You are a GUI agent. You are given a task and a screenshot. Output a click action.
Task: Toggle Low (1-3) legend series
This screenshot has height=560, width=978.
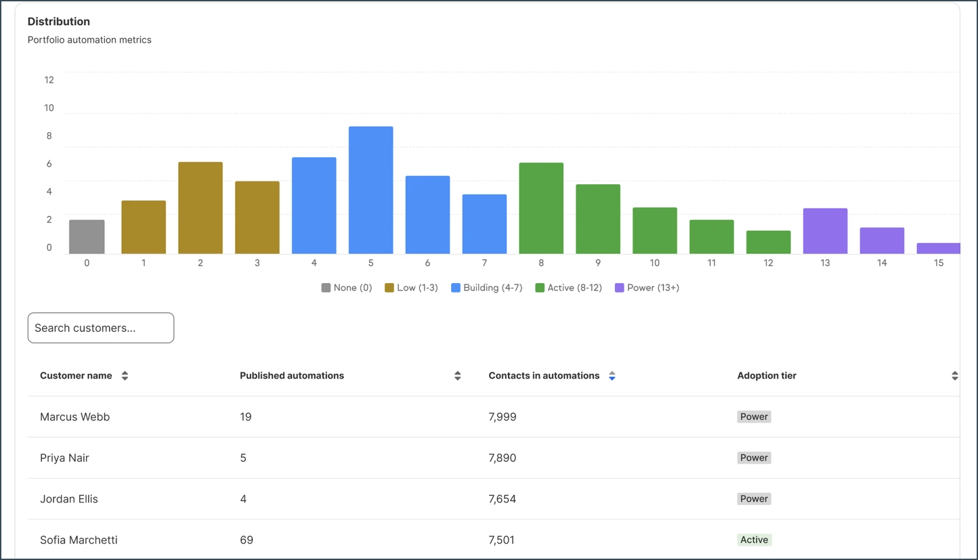(x=411, y=288)
